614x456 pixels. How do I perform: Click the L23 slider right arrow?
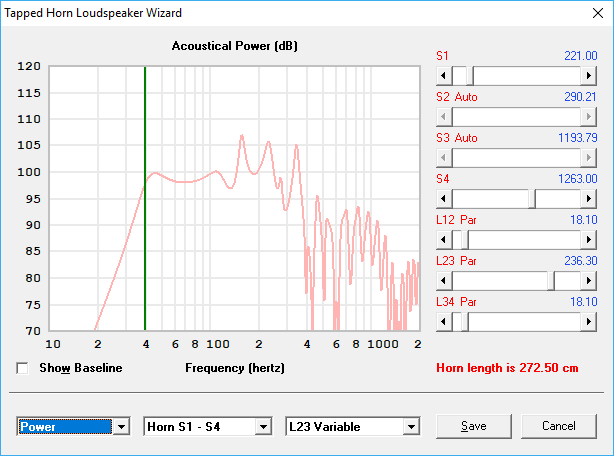pyautogui.click(x=590, y=280)
